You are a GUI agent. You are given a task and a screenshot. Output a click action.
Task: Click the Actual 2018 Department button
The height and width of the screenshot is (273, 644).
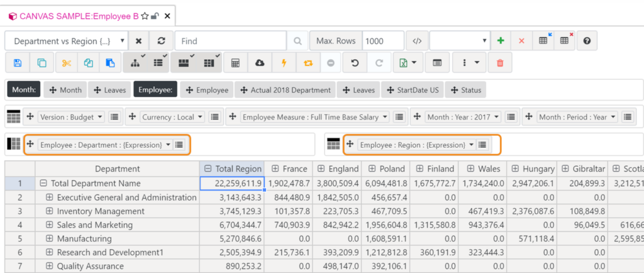[x=285, y=90]
